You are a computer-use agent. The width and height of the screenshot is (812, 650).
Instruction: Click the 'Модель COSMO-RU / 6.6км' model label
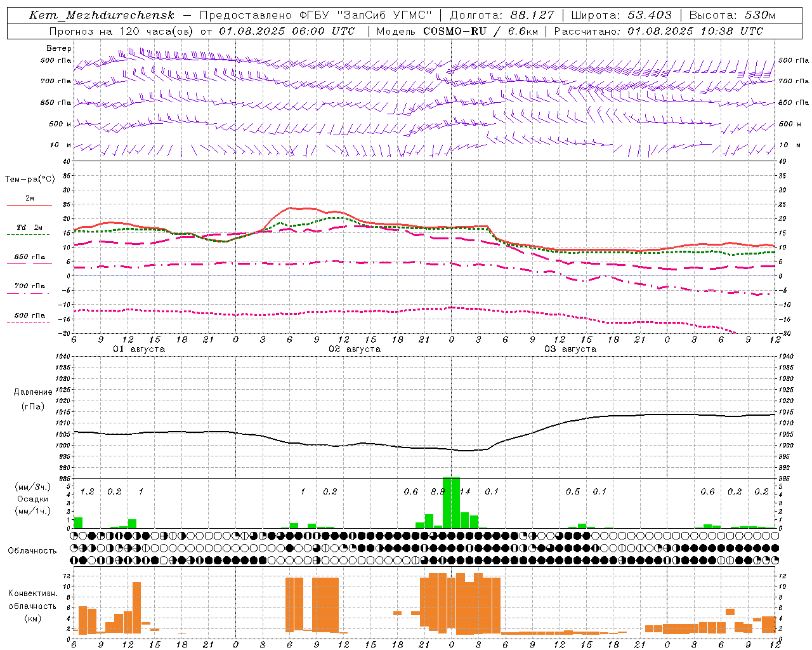click(457, 31)
